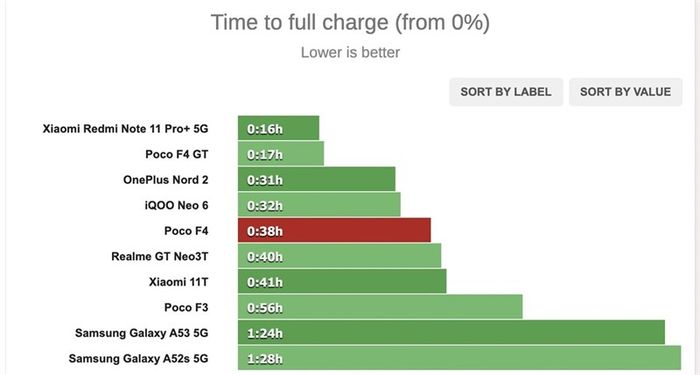Click the SORT BY VALUE button
The width and height of the screenshot is (700, 375).
[x=625, y=92]
